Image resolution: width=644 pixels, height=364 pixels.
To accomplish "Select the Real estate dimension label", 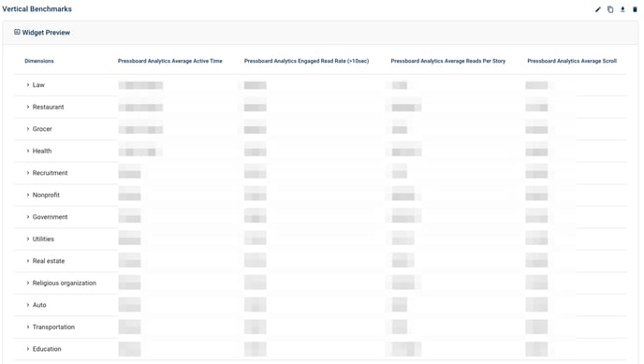I will (49, 261).
